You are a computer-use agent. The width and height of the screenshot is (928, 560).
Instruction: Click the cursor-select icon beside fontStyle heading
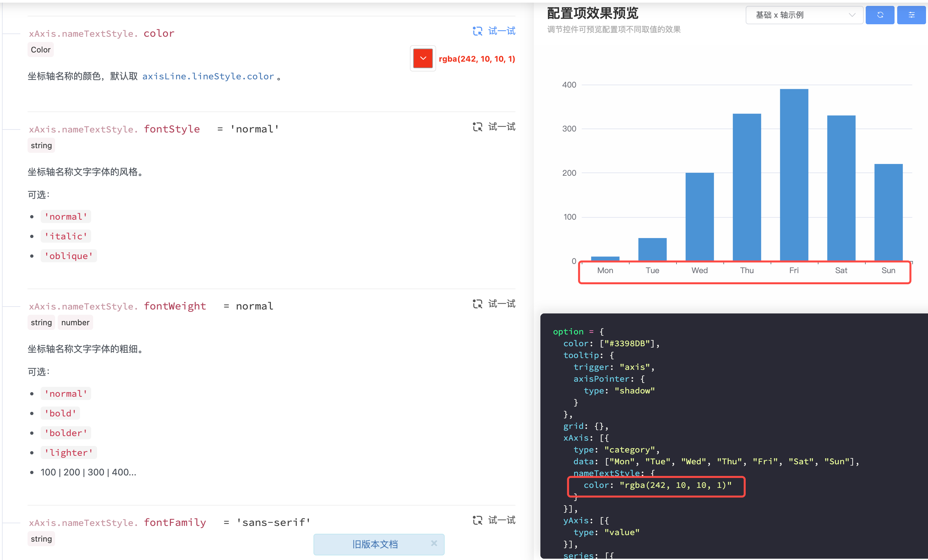tap(477, 127)
